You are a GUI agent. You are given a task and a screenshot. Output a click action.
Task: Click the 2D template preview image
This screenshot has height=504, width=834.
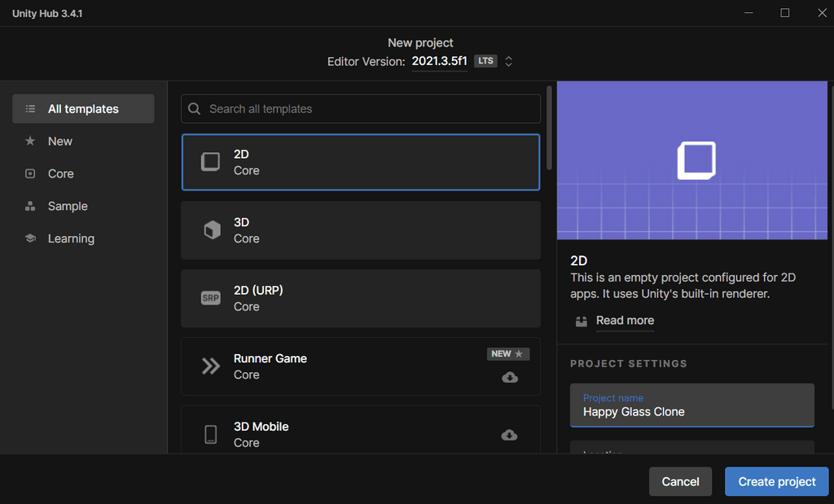(692, 160)
